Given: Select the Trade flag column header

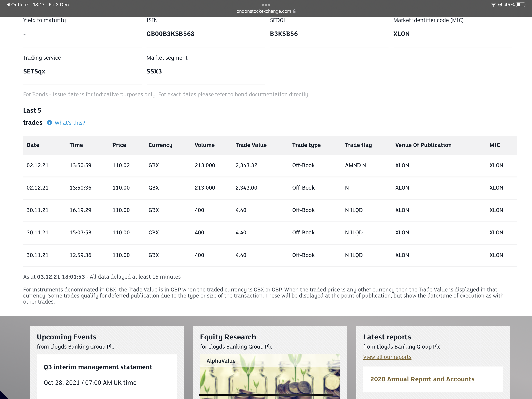Looking at the screenshot, I should point(358,145).
